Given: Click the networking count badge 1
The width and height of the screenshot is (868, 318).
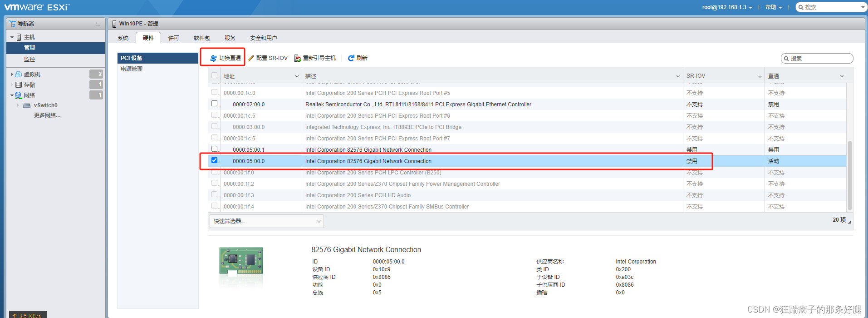Looking at the screenshot, I should coord(96,95).
